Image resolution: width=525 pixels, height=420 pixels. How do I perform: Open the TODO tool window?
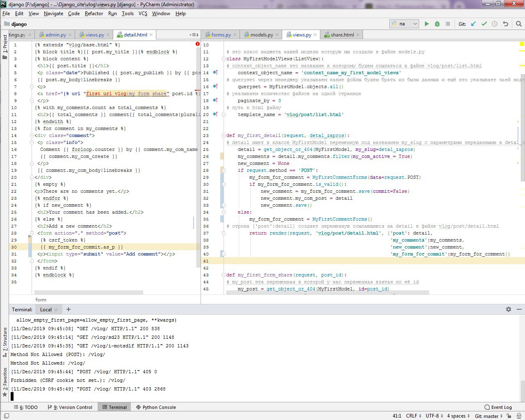(25, 407)
